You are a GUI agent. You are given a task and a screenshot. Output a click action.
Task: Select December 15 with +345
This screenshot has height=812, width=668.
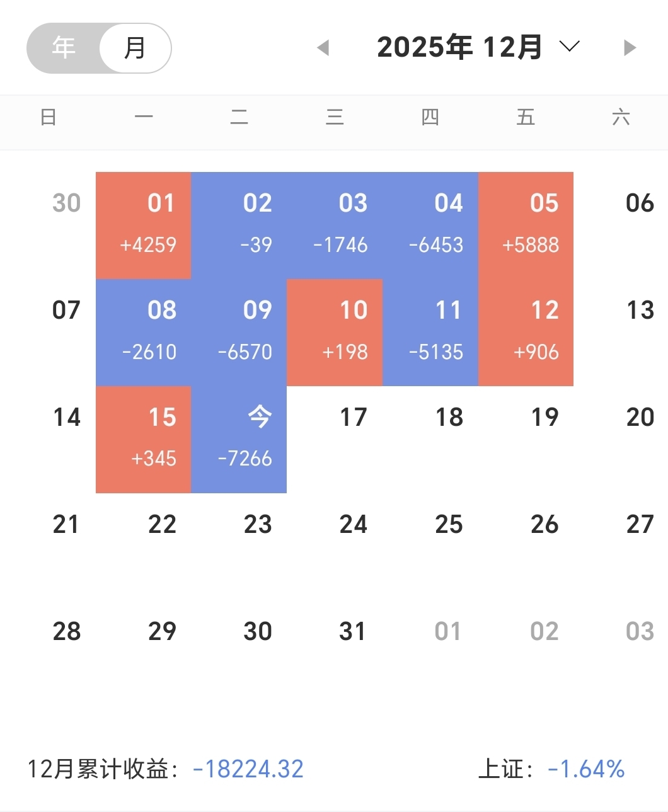coord(144,440)
